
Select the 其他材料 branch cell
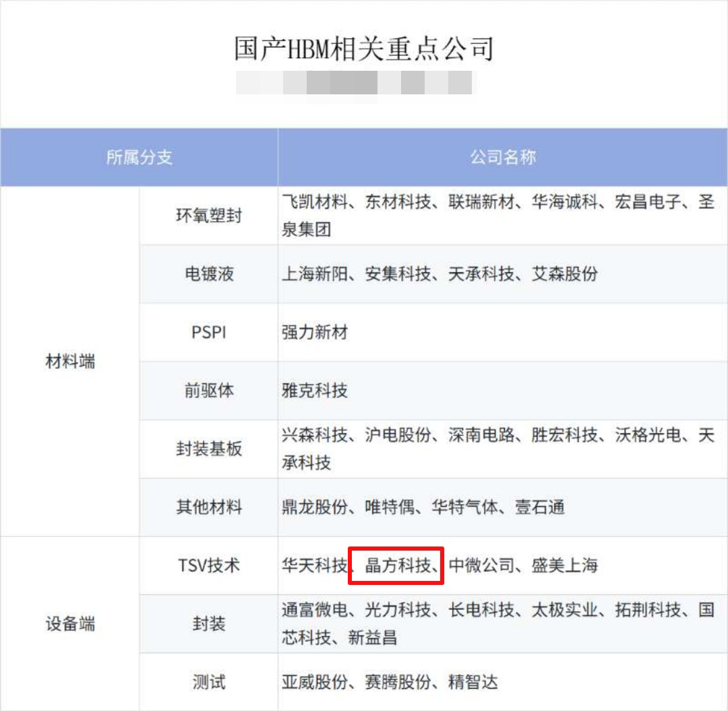[209, 507]
